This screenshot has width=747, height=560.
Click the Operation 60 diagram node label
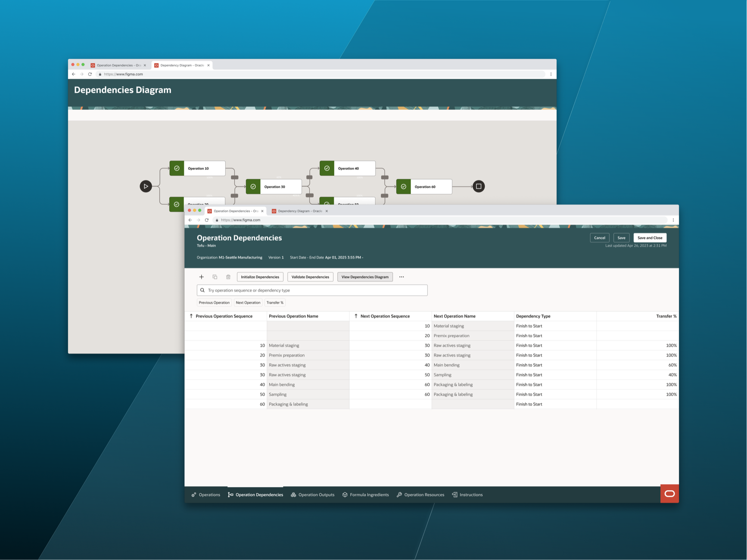point(425,187)
